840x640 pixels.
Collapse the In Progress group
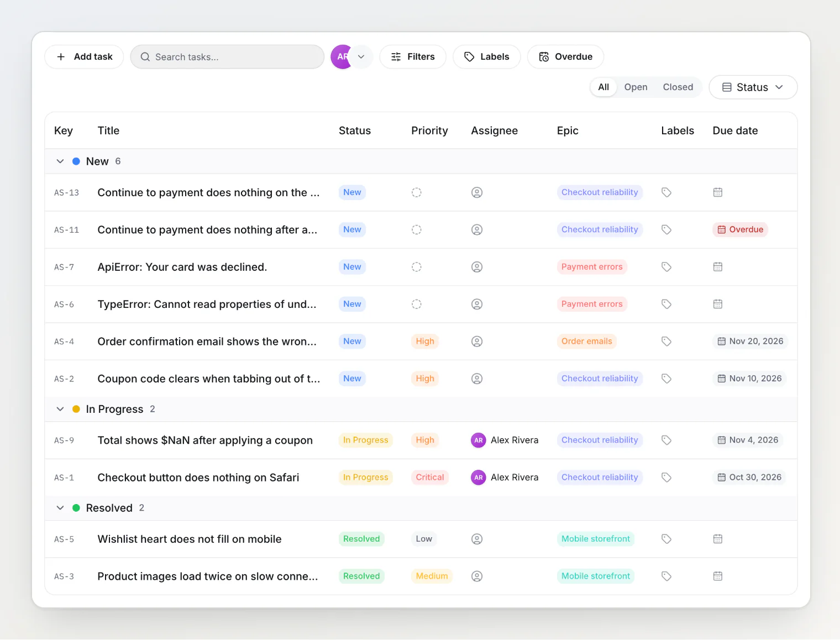(x=60, y=409)
